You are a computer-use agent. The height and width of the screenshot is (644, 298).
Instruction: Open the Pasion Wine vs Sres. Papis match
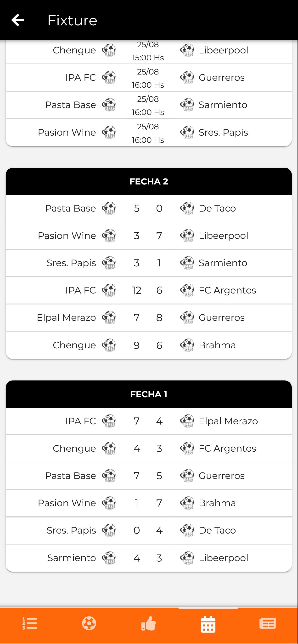[x=149, y=132]
